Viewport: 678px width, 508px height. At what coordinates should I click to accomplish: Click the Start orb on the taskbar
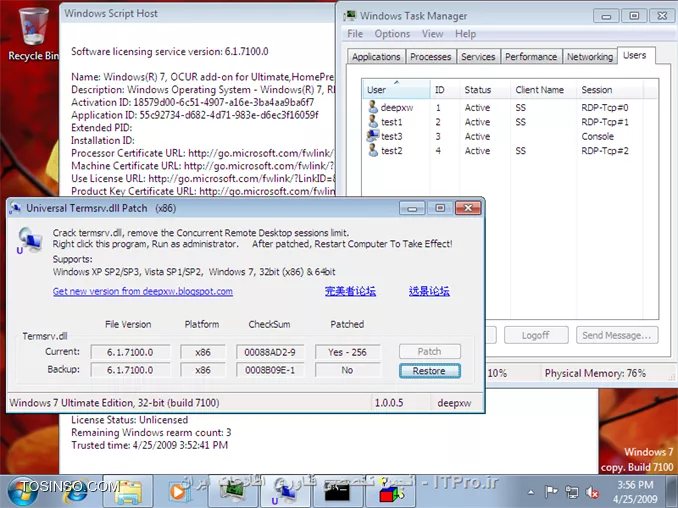coord(22,492)
